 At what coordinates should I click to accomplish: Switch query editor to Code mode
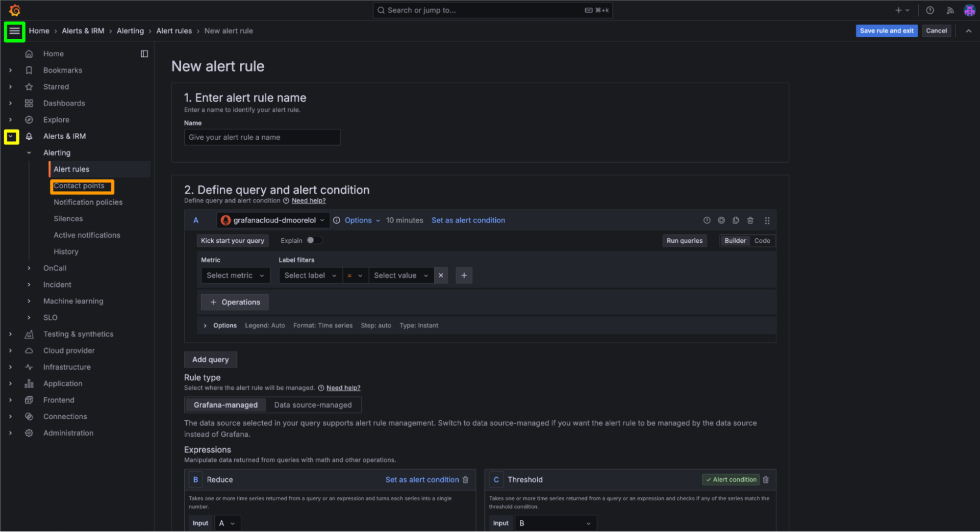(x=762, y=241)
